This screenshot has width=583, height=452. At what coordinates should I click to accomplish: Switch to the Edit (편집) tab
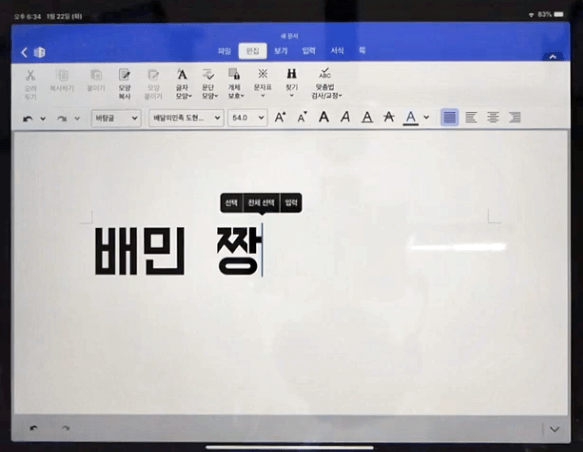pyautogui.click(x=253, y=51)
